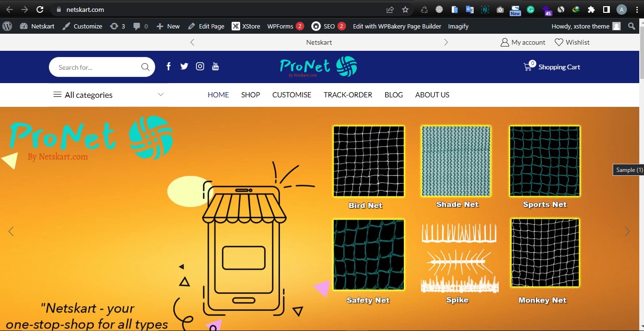The height and width of the screenshot is (331, 644).
Task: Click Edit Page in admin bar
Action: click(x=206, y=26)
